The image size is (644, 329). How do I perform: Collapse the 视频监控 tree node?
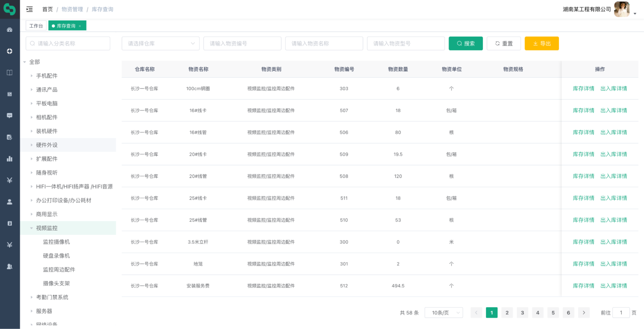pyautogui.click(x=32, y=228)
